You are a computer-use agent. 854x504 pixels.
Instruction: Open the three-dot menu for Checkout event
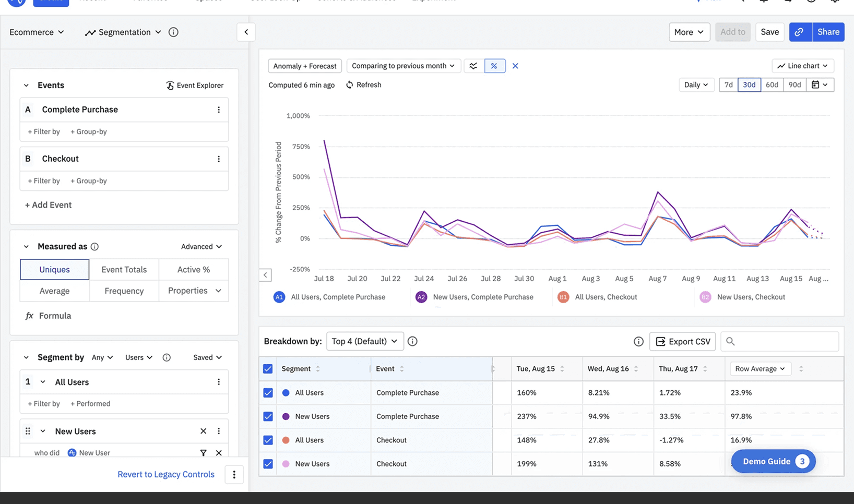click(219, 159)
